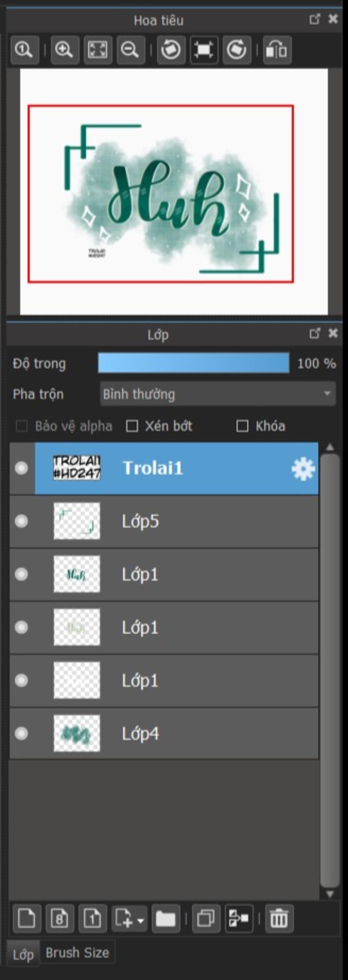Rotate the canvas view right
The height and width of the screenshot is (980, 348).
point(237,50)
